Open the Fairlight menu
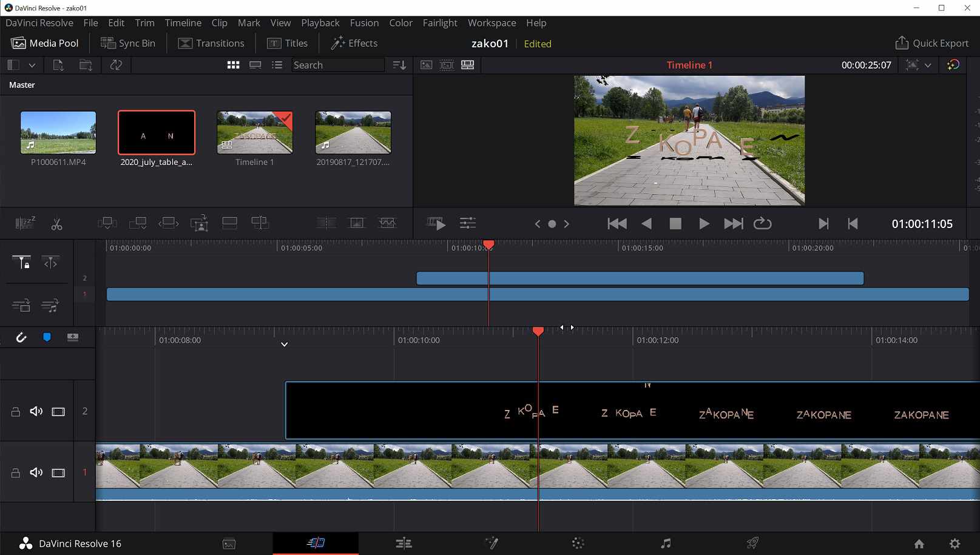980x555 pixels. click(x=439, y=23)
